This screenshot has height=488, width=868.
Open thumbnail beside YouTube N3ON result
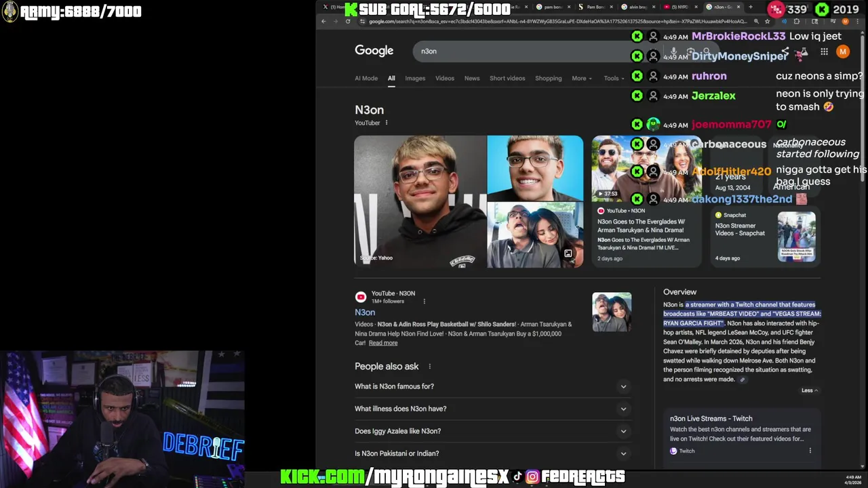612,312
